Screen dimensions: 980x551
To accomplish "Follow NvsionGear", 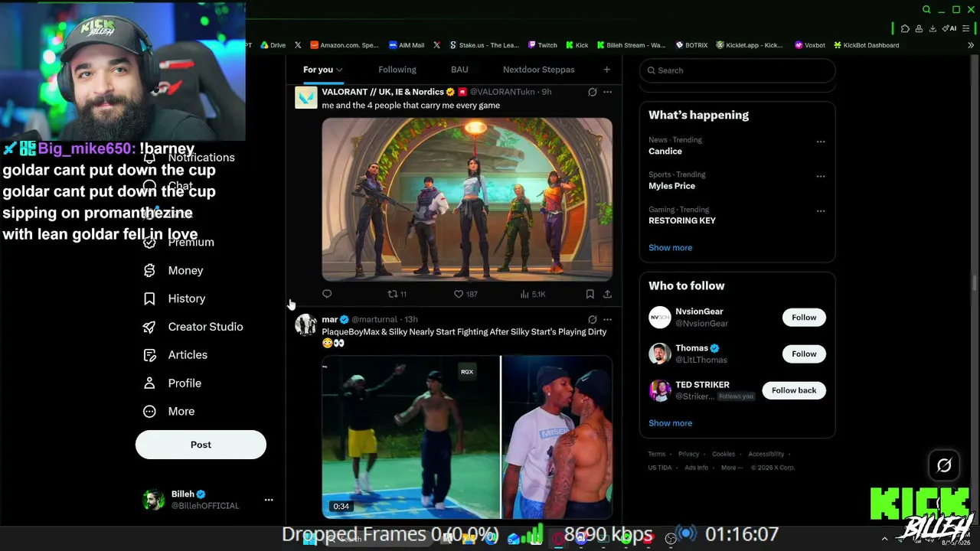I will coord(804,318).
